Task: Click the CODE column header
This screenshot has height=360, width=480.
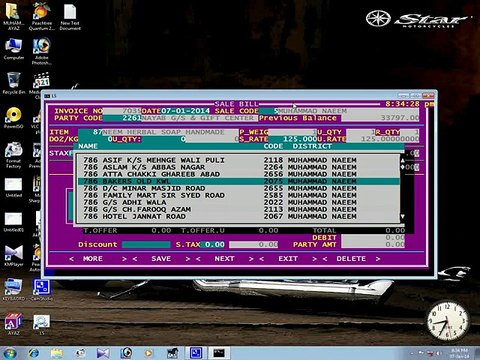Action: [273, 146]
